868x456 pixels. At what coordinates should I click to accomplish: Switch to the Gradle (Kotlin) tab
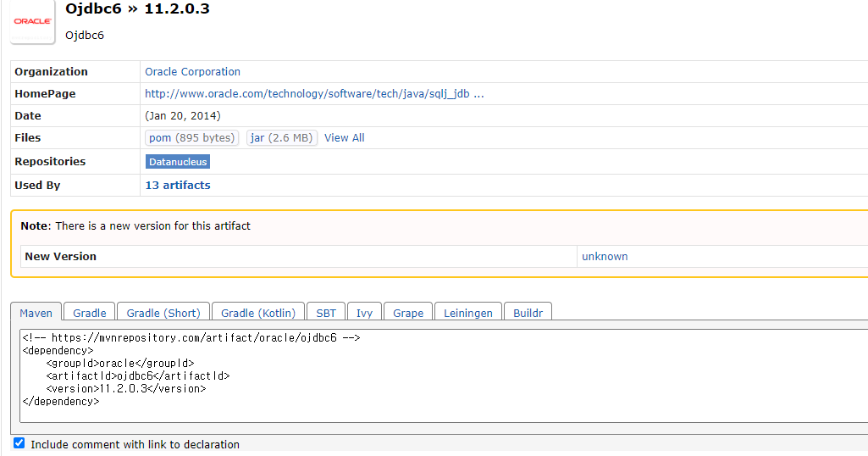pos(258,313)
